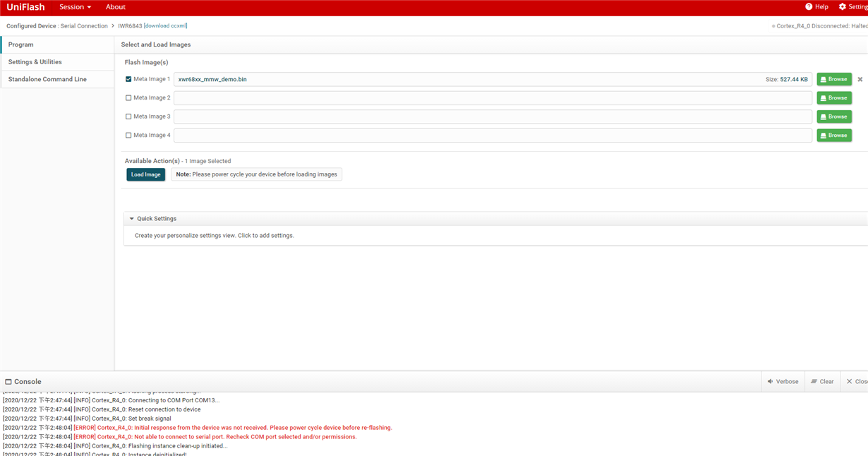Click the download ccxml link
868x456 pixels.
[x=166, y=26]
